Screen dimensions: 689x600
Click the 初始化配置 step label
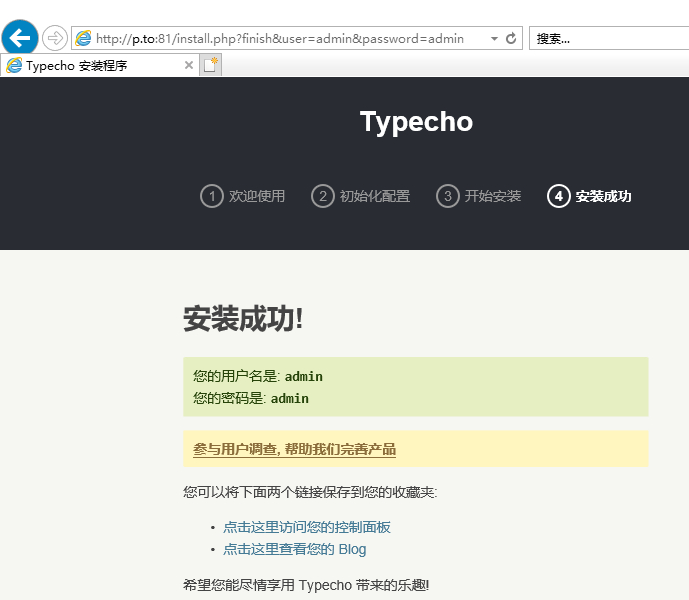(375, 196)
